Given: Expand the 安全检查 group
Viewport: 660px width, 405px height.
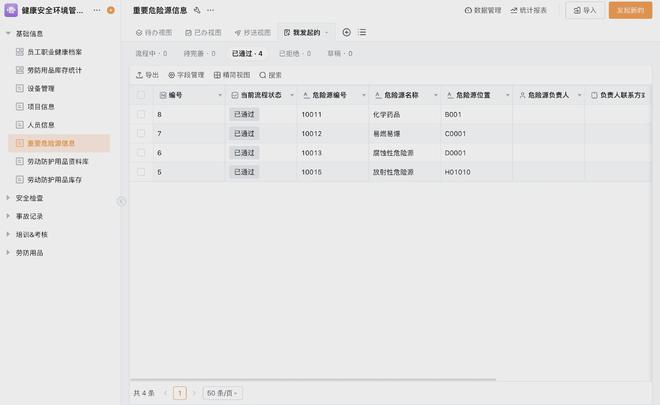Looking at the screenshot, I should tap(8, 198).
